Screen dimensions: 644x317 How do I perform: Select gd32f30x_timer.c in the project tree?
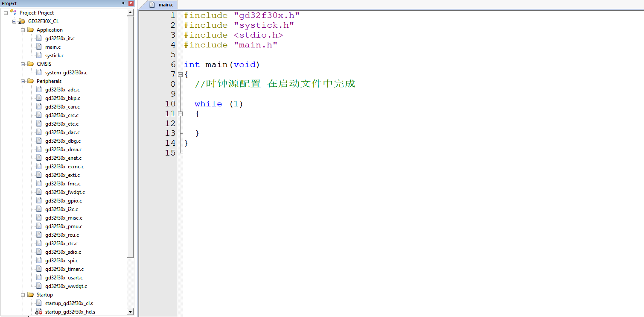click(x=64, y=269)
